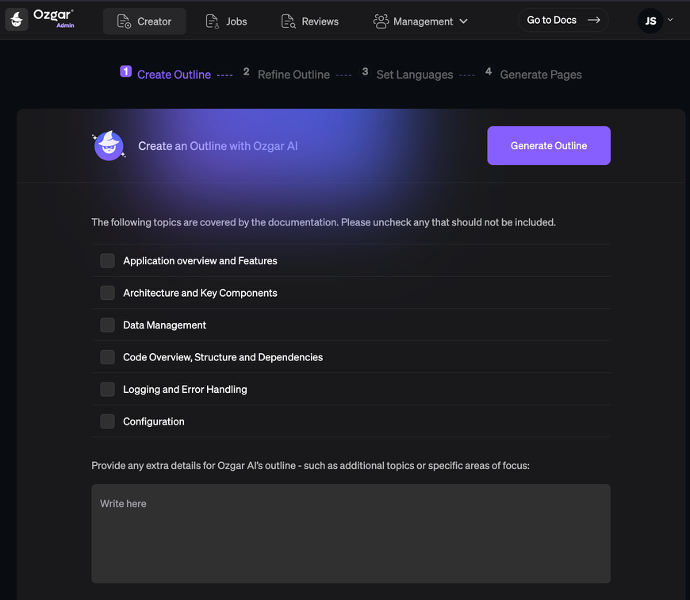Select step 2 Refine Outline
Screen dimensions: 690x600
286,74
